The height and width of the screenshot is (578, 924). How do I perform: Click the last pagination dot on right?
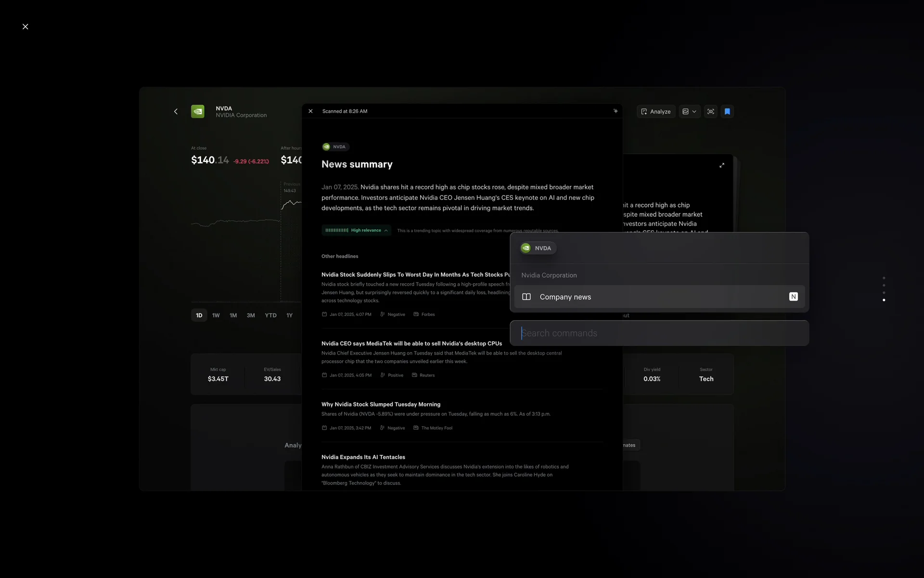pyautogui.click(x=884, y=300)
